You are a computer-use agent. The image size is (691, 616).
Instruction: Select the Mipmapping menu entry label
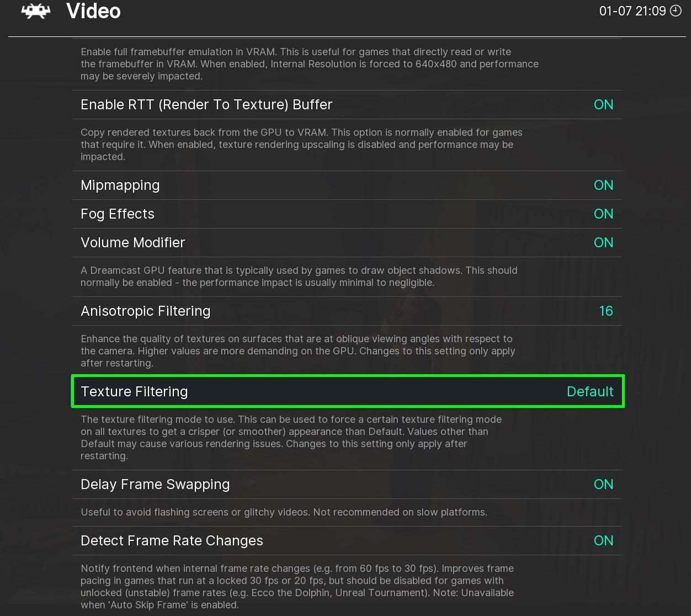coord(120,185)
